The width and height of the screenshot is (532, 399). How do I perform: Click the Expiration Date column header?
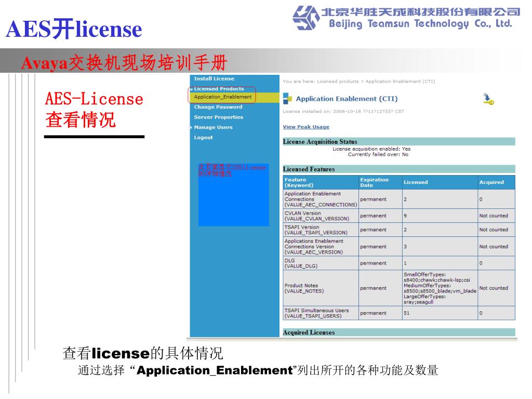pos(380,182)
